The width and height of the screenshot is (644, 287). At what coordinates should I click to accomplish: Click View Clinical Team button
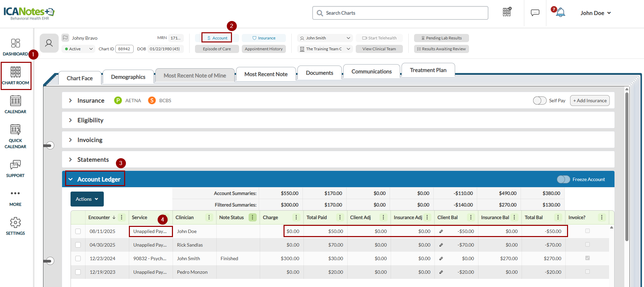pyautogui.click(x=379, y=49)
